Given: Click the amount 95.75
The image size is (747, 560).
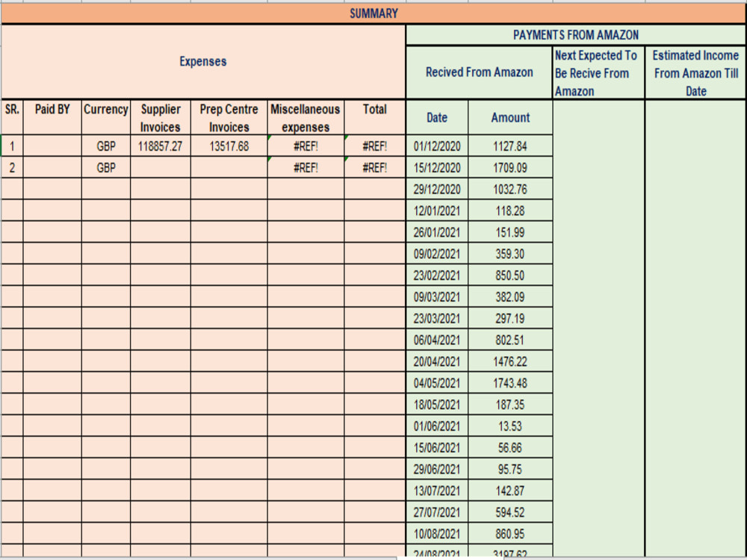Looking at the screenshot, I should pos(510,469).
